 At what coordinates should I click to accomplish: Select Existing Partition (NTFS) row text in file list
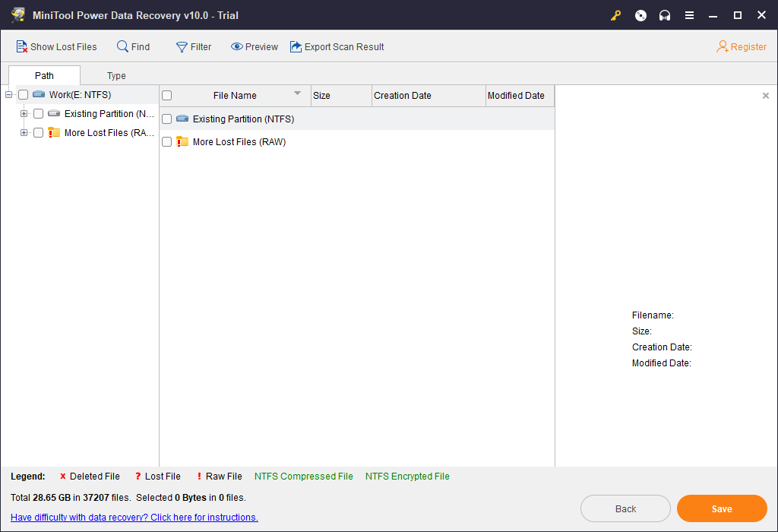[x=243, y=119]
